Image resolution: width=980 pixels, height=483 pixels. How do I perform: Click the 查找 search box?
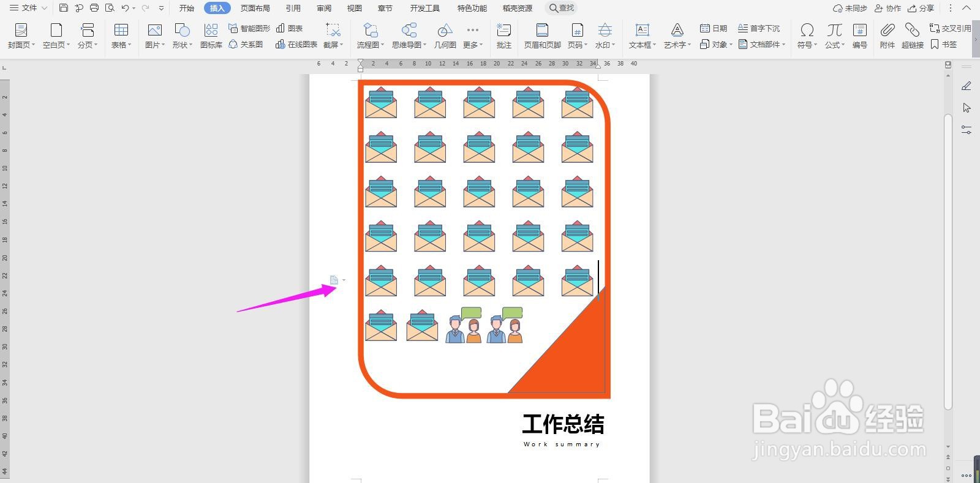click(x=562, y=8)
